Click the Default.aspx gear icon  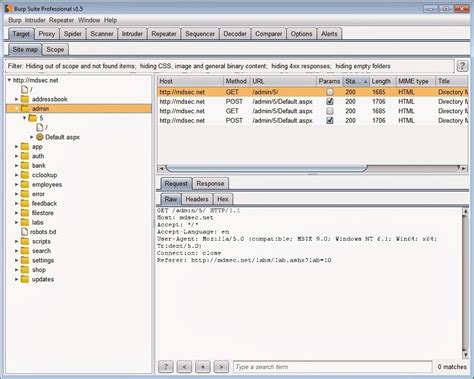40,137
